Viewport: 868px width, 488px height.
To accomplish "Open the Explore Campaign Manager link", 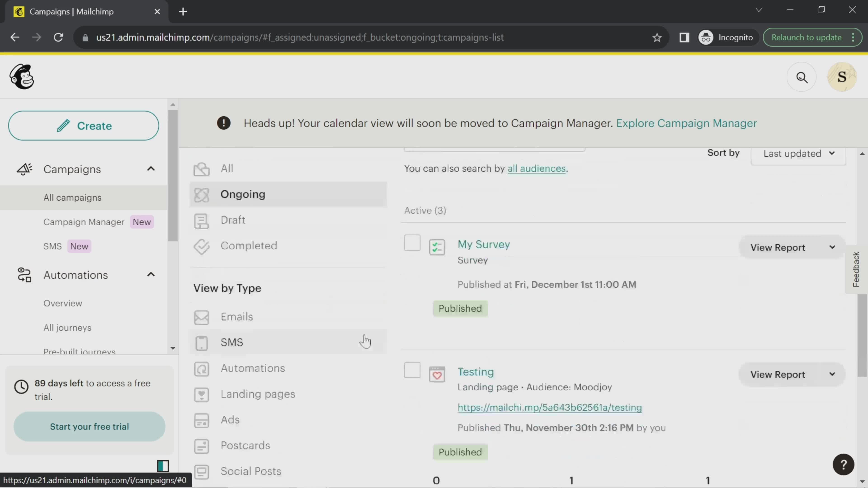I will (686, 123).
